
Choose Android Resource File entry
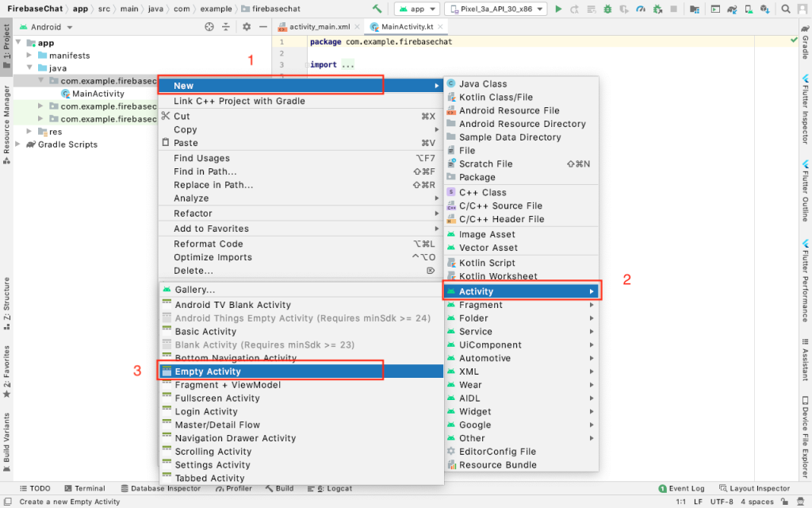click(x=522, y=110)
